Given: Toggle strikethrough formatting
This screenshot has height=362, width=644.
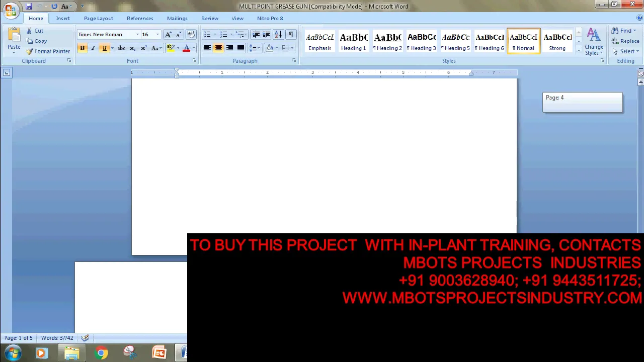Looking at the screenshot, I should coord(121,48).
